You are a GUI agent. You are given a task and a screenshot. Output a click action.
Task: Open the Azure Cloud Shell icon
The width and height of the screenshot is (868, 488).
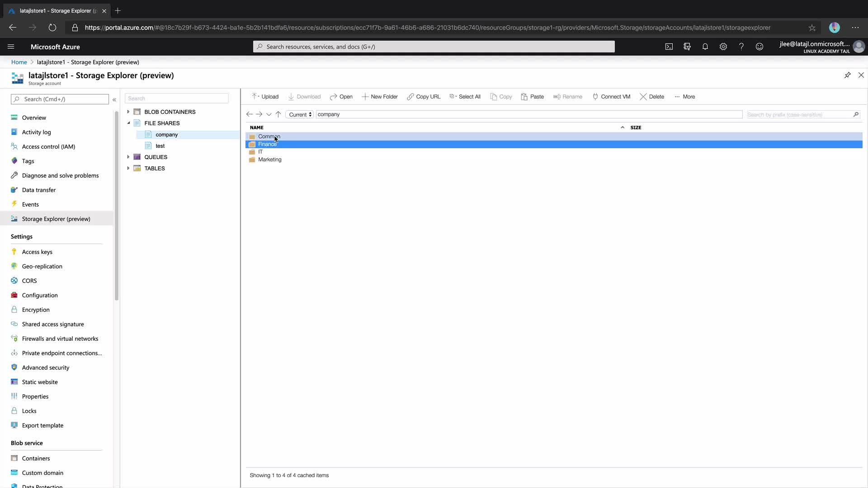669,47
